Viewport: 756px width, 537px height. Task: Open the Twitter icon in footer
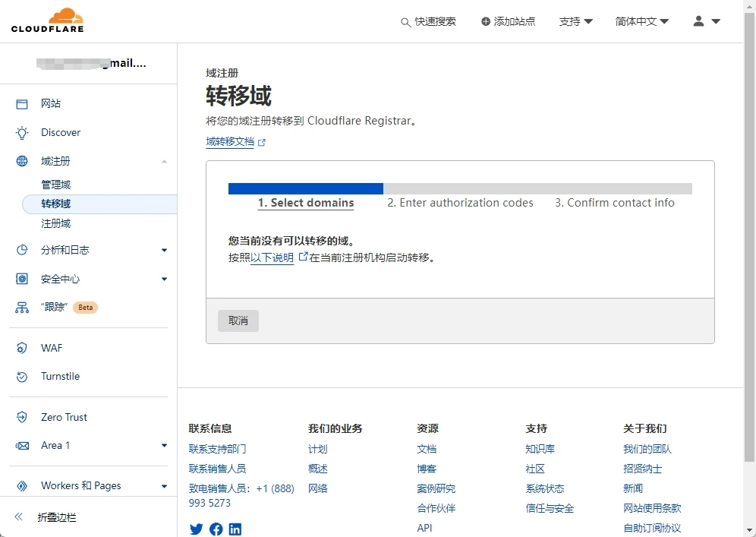197,529
